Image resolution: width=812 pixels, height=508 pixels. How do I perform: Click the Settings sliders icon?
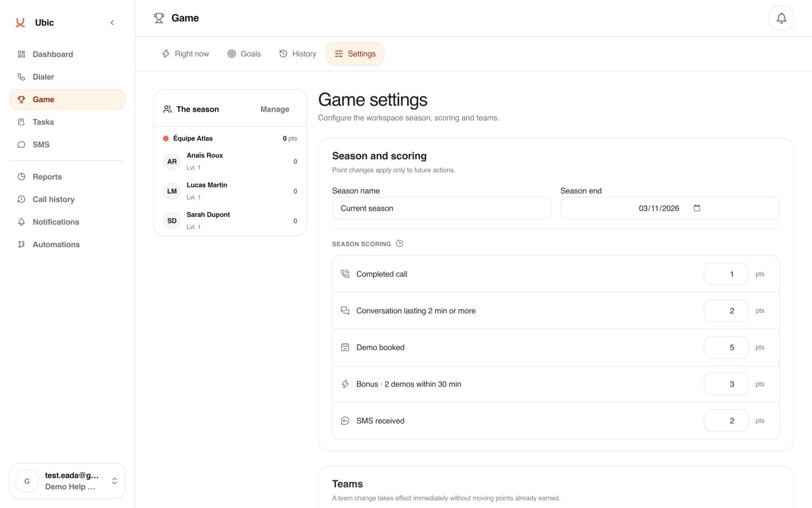tap(339, 54)
